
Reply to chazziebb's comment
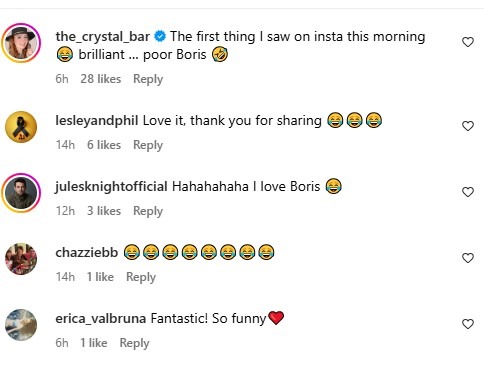tap(141, 277)
